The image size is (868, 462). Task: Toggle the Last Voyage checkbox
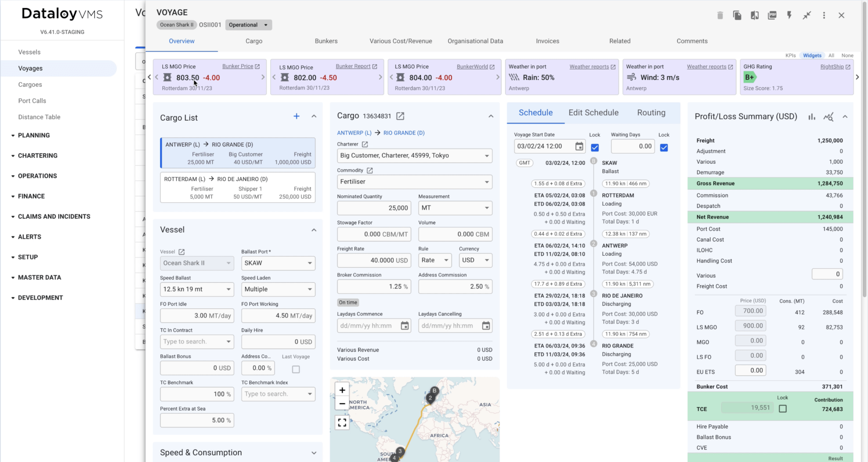click(296, 369)
